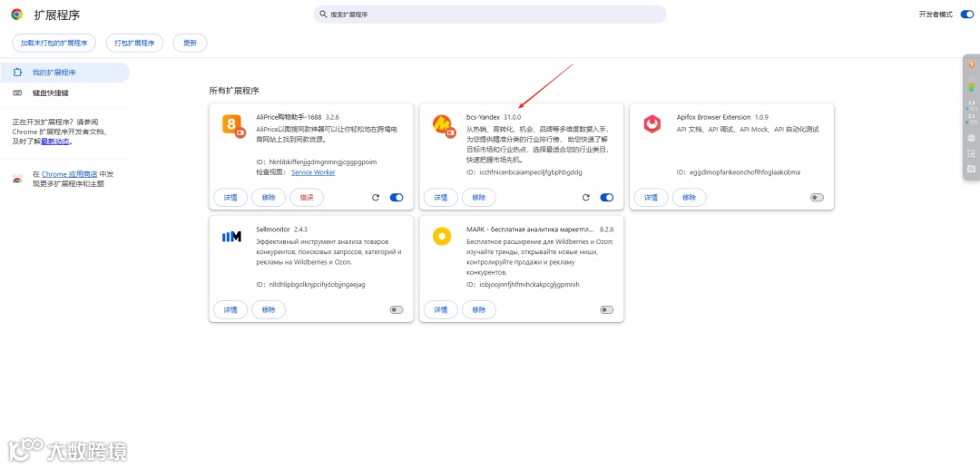
Task: Click the 错误 button on AliPrice card
Action: pos(307,198)
